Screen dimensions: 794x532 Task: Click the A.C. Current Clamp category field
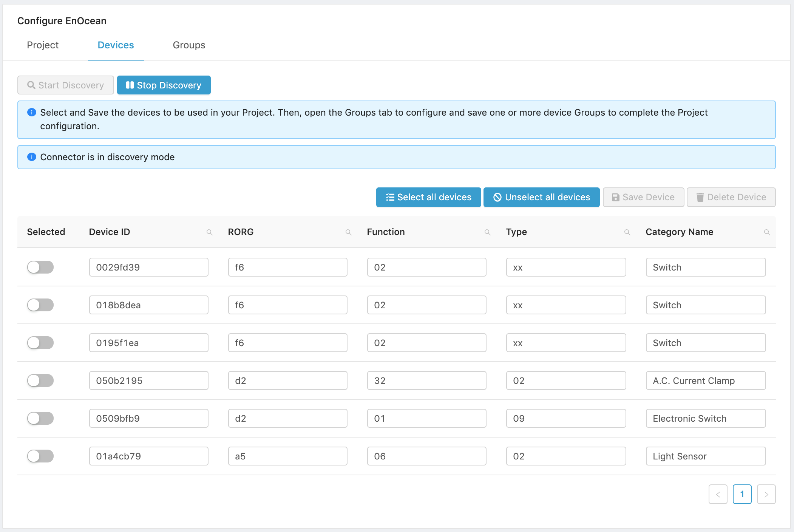[706, 380]
